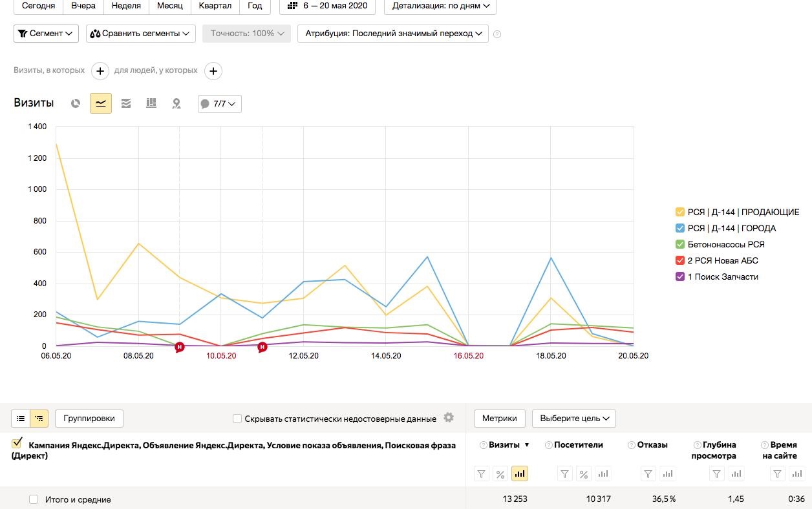Image resolution: width=812 pixels, height=509 pixels.
Task: Click the Группировки button
Action: (x=89, y=419)
